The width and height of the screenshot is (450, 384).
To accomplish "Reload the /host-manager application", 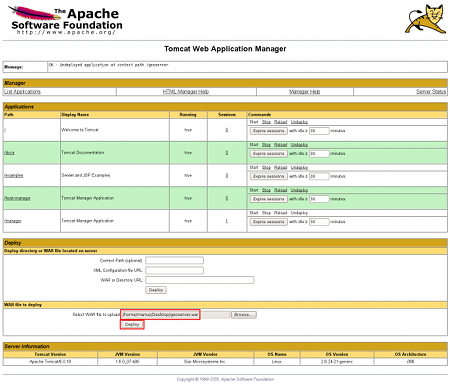I will click(280, 190).
